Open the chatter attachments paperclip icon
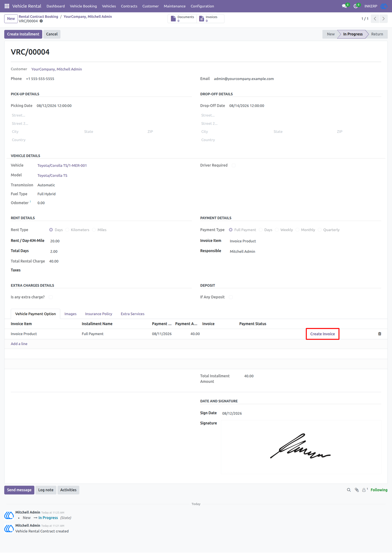This screenshot has width=392, height=553. click(x=357, y=490)
